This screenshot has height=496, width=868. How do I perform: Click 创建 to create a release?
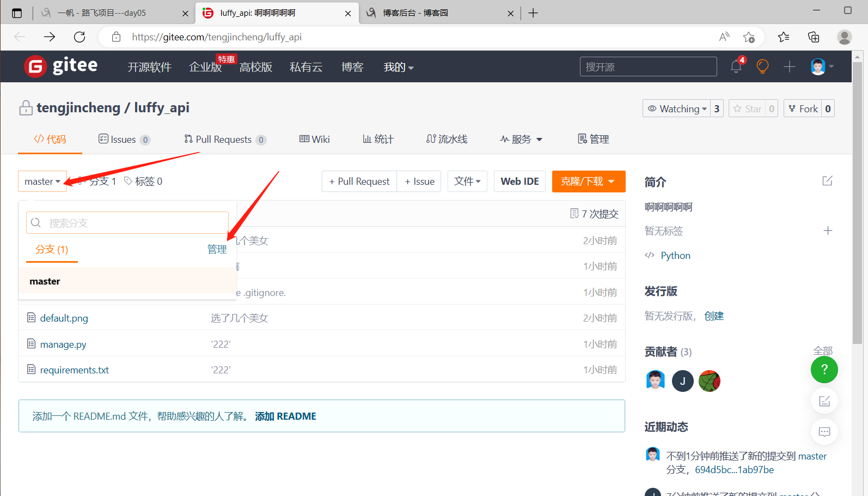[x=714, y=316]
